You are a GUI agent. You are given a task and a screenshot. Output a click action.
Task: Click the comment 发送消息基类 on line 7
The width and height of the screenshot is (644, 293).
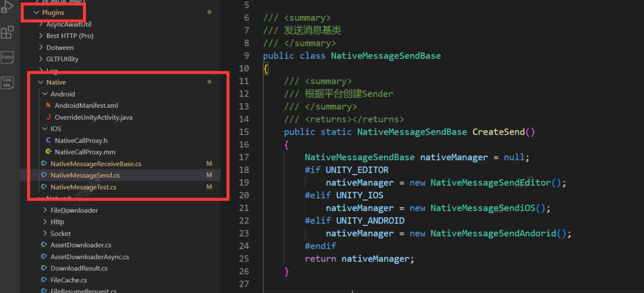click(x=312, y=30)
